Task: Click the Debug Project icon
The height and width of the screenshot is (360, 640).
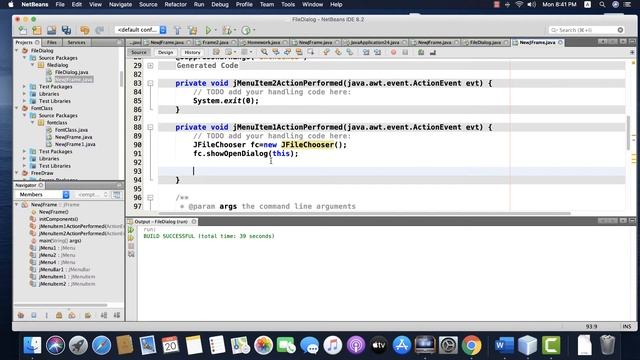Action: pos(227,30)
